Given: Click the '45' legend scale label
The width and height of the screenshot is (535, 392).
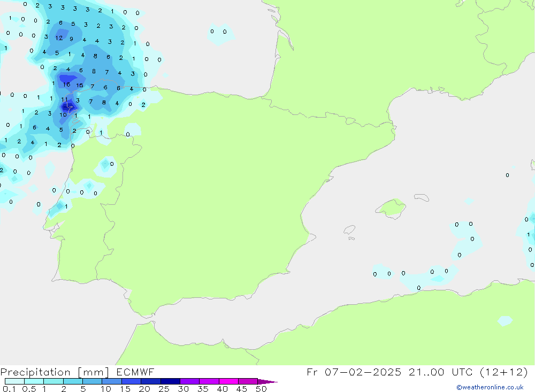Looking at the screenshot, I should 242,389.
